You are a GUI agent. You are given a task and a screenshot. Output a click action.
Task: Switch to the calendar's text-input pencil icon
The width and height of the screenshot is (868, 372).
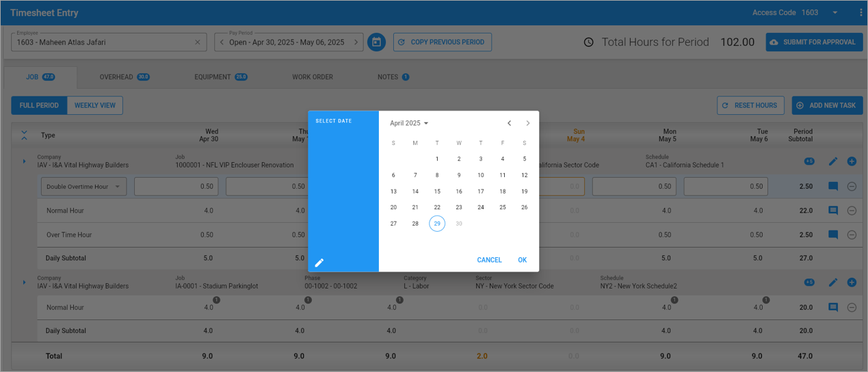pos(319,263)
